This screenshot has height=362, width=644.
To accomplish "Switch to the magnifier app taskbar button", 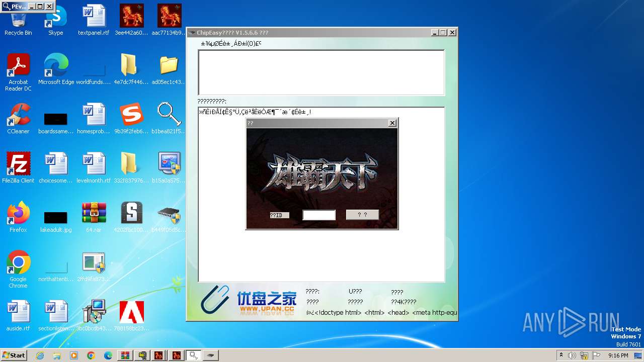I will tap(194, 355).
